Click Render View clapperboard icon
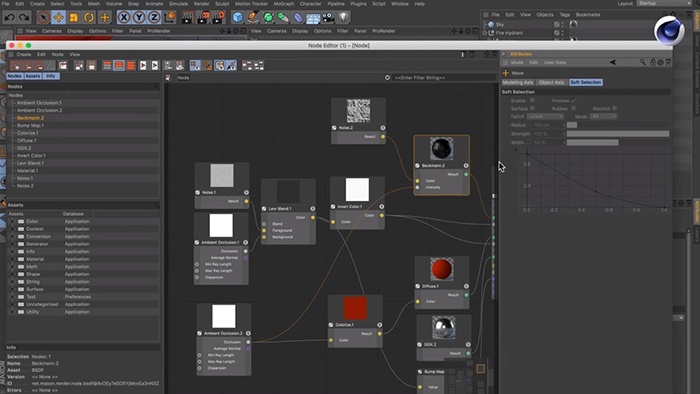700x394 pixels. tap(187, 17)
